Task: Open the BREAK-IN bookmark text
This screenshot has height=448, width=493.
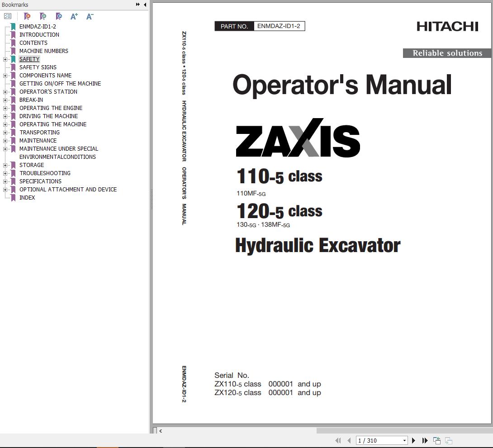Action: point(31,100)
